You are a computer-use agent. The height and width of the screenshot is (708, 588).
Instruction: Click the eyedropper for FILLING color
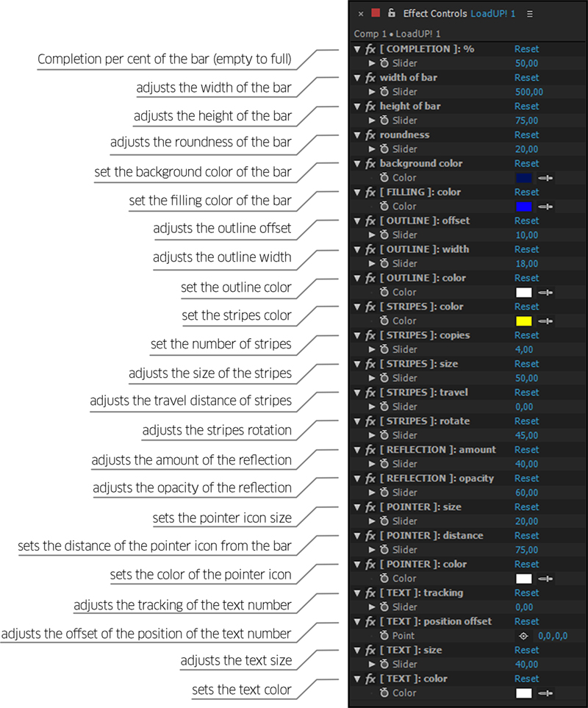tap(545, 207)
